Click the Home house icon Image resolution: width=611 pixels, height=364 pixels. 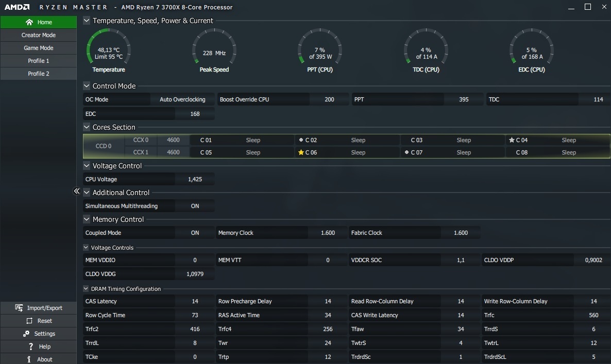[29, 22]
